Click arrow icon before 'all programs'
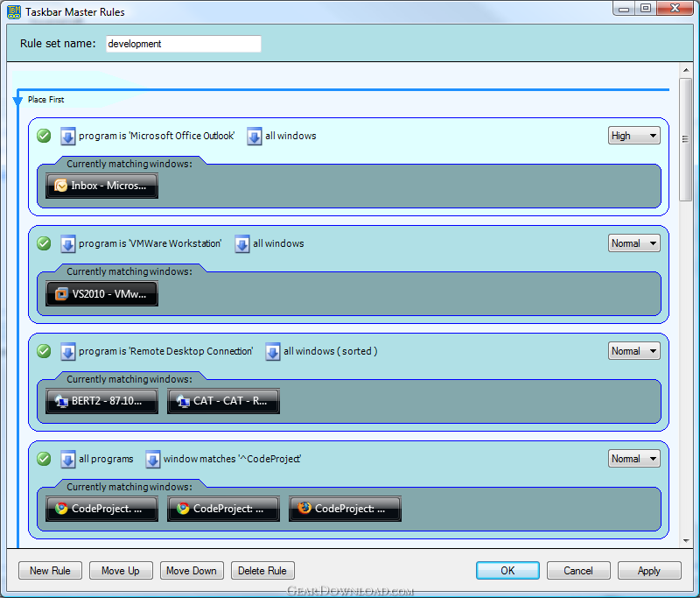700x598 pixels. click(x=68, y=459)
